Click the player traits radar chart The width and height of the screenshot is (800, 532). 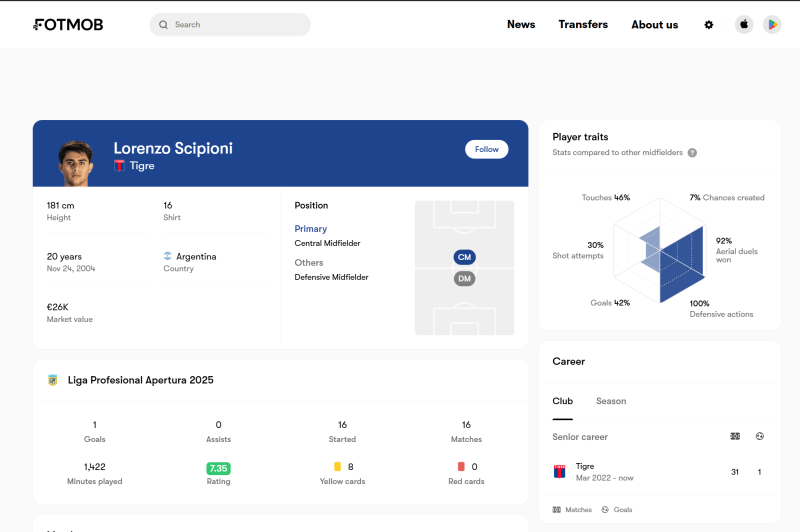(x=660, y=251)
